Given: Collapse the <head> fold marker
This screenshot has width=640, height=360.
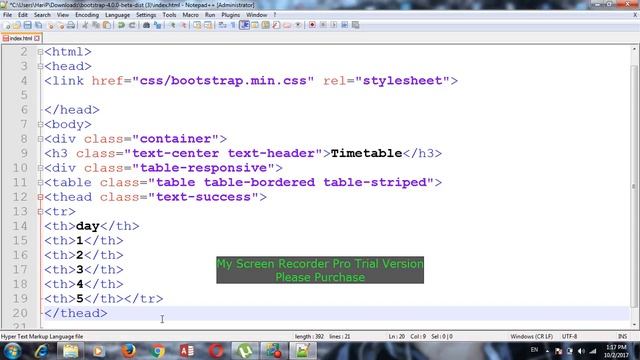Looking at the screenshot, I should [40, 66].
